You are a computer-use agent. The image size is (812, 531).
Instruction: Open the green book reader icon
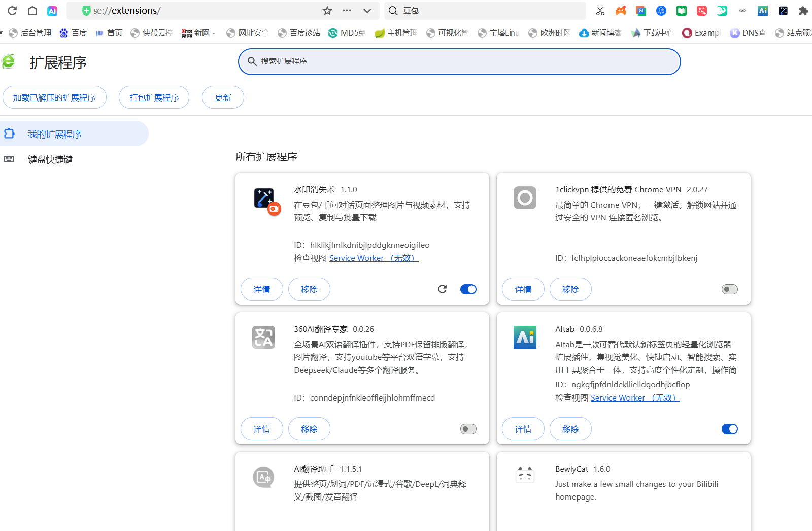tap(682, 11)
